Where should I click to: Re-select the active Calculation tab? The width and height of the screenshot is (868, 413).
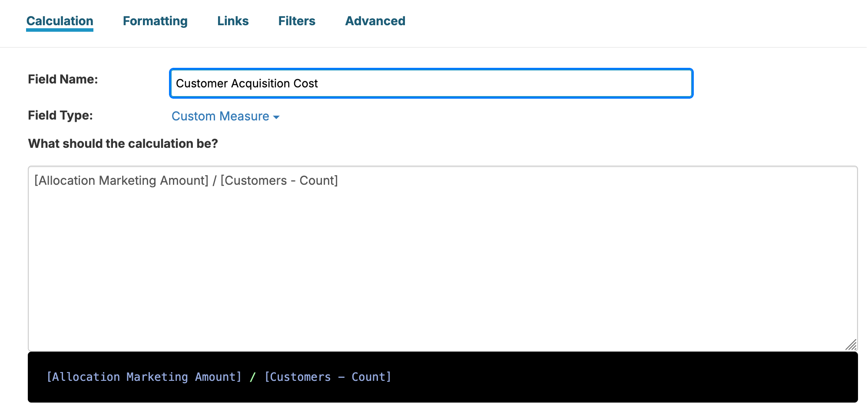point(60,21)
